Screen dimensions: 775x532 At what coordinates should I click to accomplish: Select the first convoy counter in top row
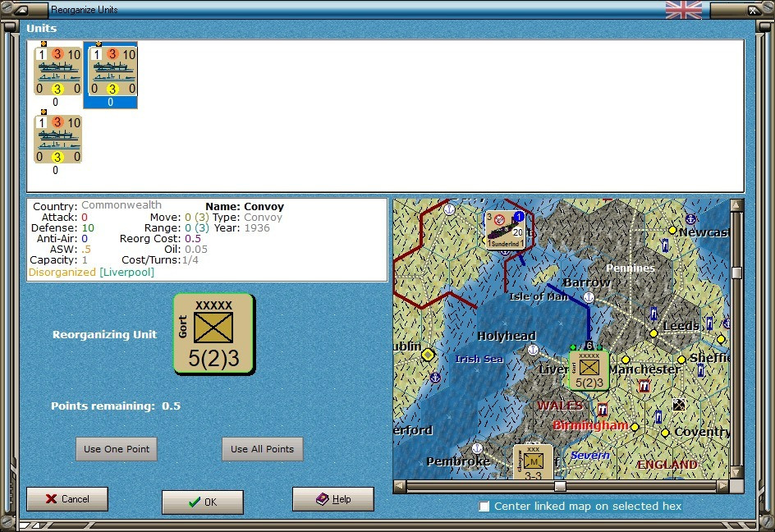[x=57, y=71]
